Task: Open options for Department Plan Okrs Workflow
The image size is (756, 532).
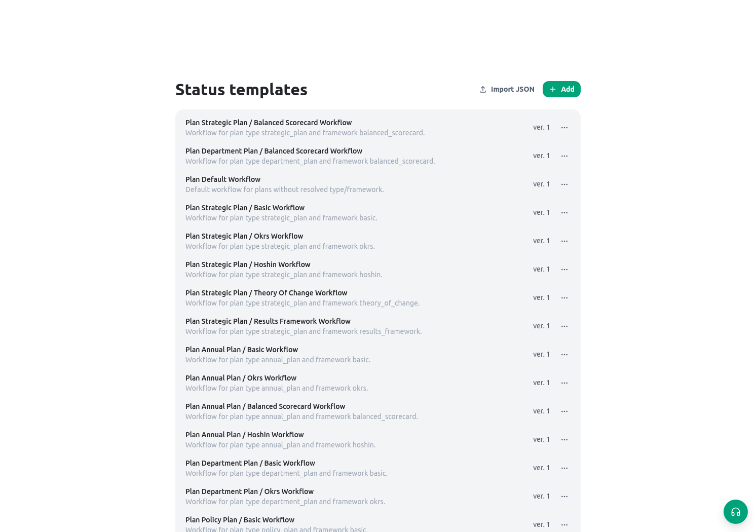Action: coord(564,497)
